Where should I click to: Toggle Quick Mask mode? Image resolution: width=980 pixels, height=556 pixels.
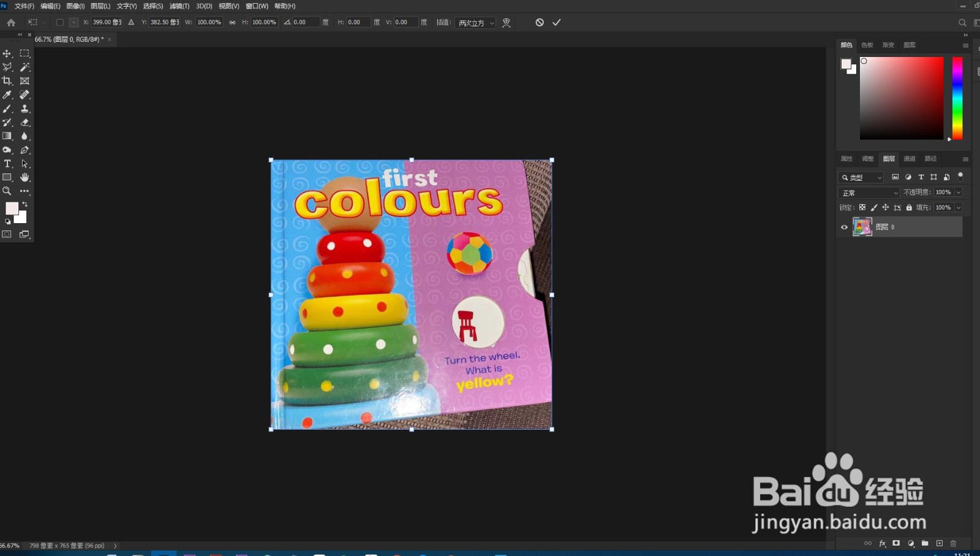(x=7, y=234)
